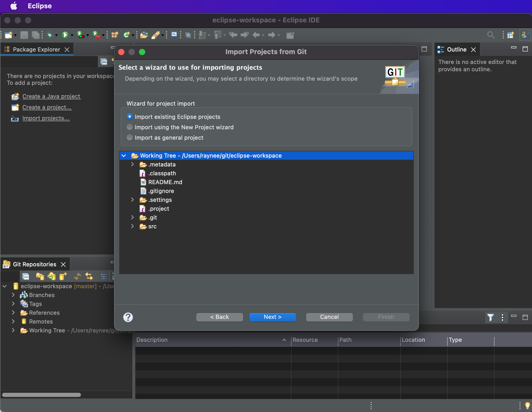Click the Save disk toolbar icon
The image size is (532, 412).
pyautogui.click(x=24, y=35)
